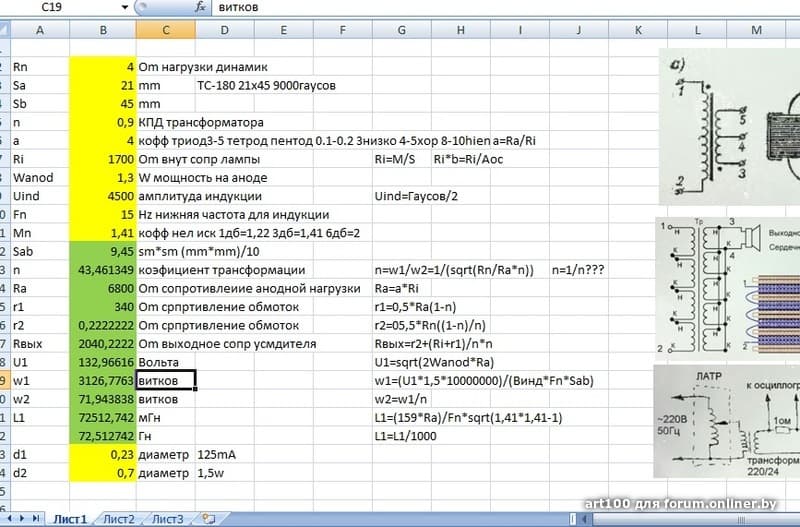Click the formula bar containing витков
The height and width of the screenshot is (527, 800).
(x=505, y=7)
